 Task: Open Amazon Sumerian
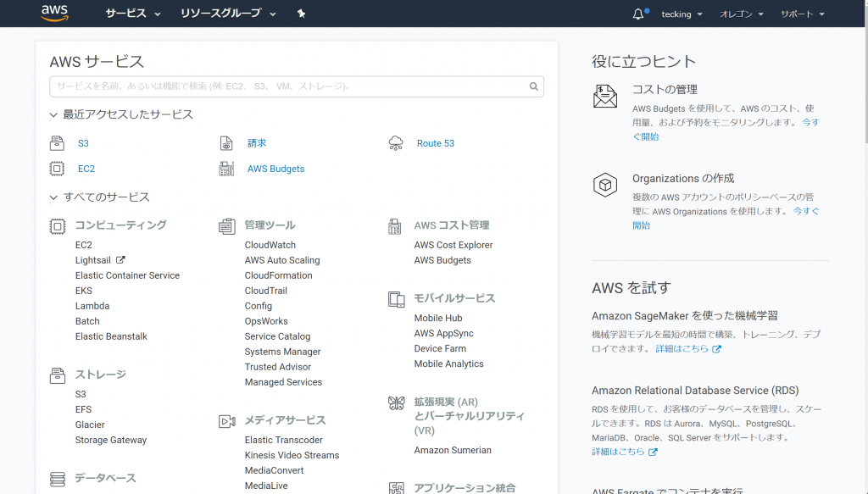(453, 450)
